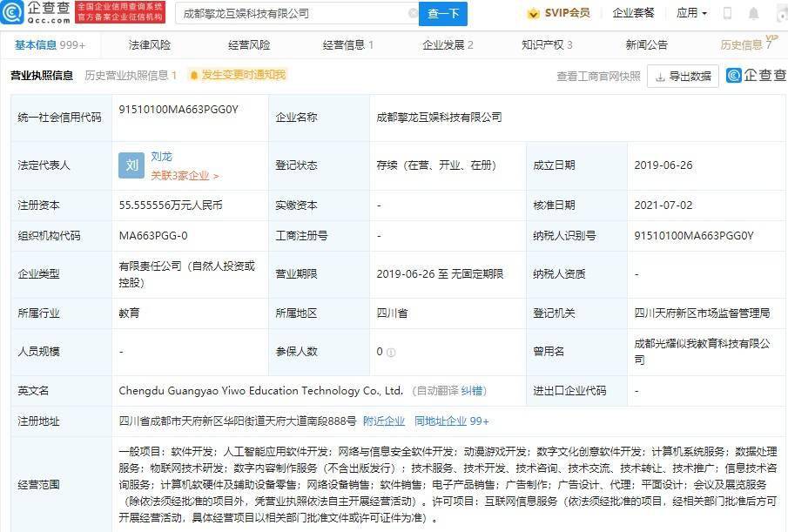Viewport: 788px width, 532px height.
Task: Click 四川天府新区市场监督管理局 value
Action: pyautogui.click(x=702, y=313)
